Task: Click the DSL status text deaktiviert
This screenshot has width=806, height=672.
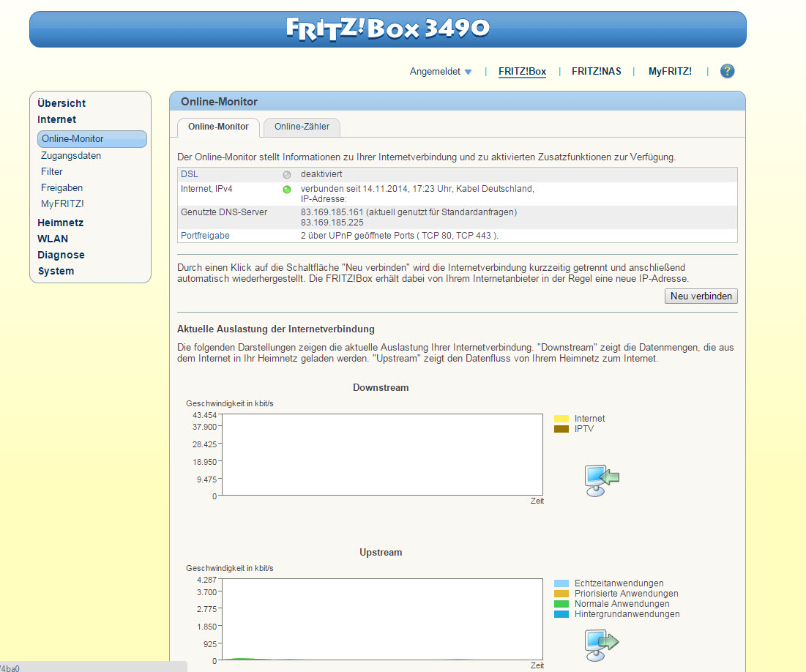Action: click(321, 174)
